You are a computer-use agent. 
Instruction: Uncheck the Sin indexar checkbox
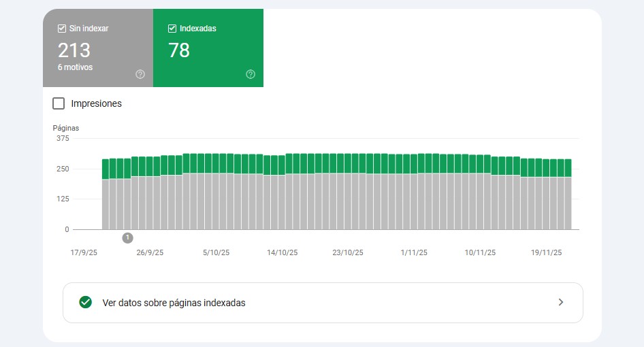click(62, 29)
